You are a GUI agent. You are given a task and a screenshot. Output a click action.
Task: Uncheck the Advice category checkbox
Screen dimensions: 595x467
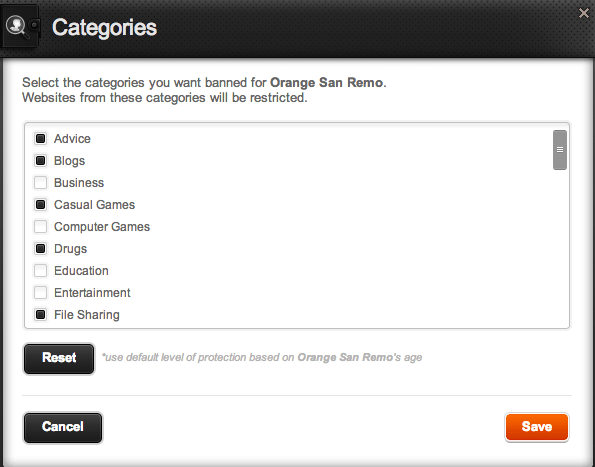pyautogui.click(x=41, y=138)
